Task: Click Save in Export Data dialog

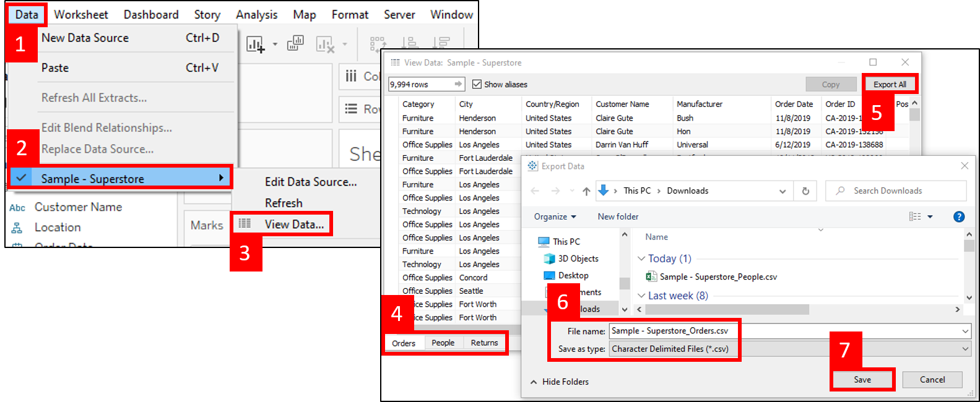Action: [x=862, y=380]
